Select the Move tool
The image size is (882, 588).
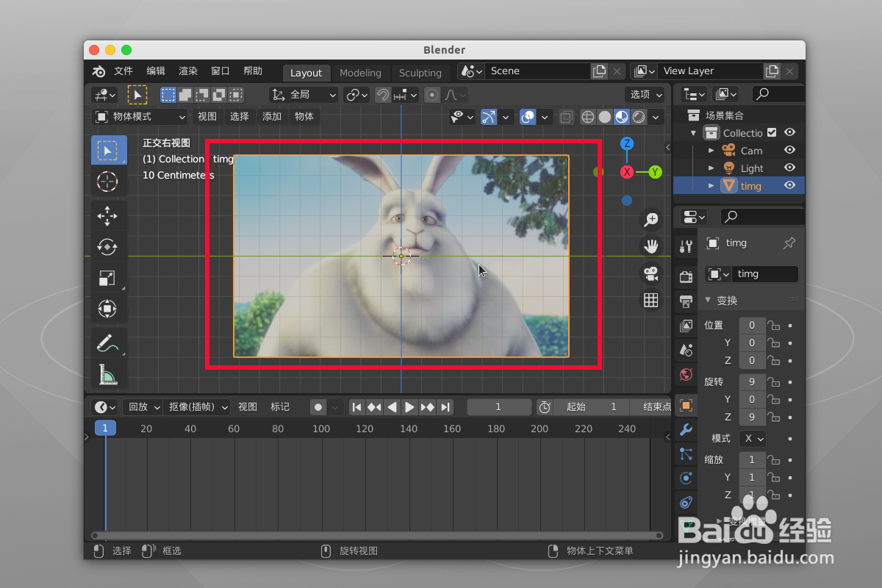pyautogui.click(x=108, y=216)
